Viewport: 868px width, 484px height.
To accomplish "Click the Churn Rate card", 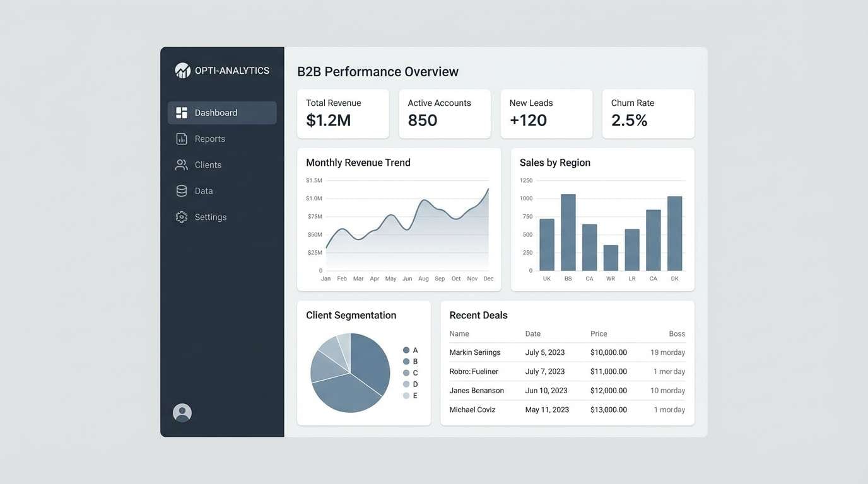I will tap(648, 113).
